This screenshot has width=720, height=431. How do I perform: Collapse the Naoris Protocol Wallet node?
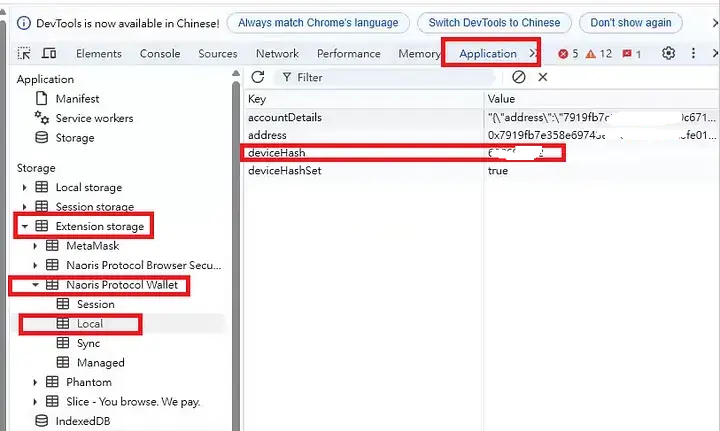coord(35,285)
